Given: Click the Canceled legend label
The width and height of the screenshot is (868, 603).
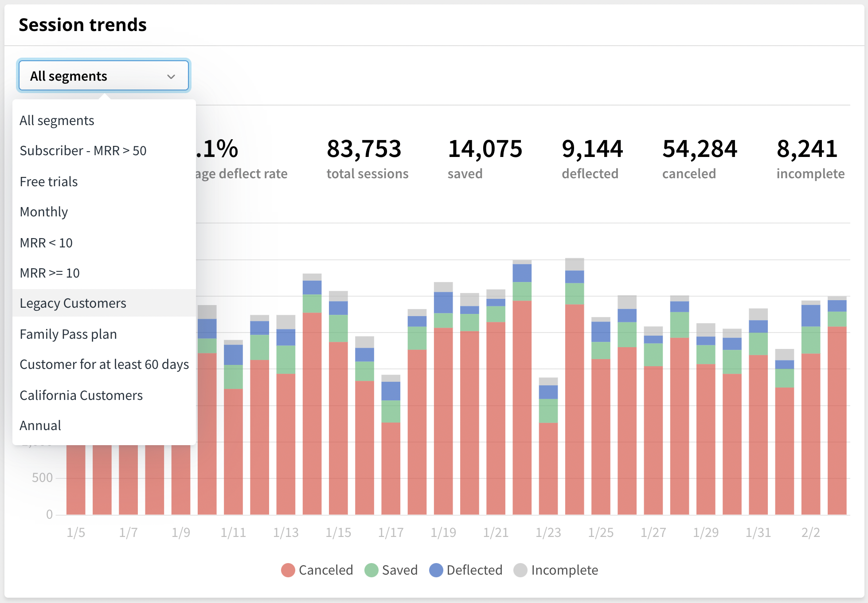Looking at the screenshot, I should [x=326, y=570].
